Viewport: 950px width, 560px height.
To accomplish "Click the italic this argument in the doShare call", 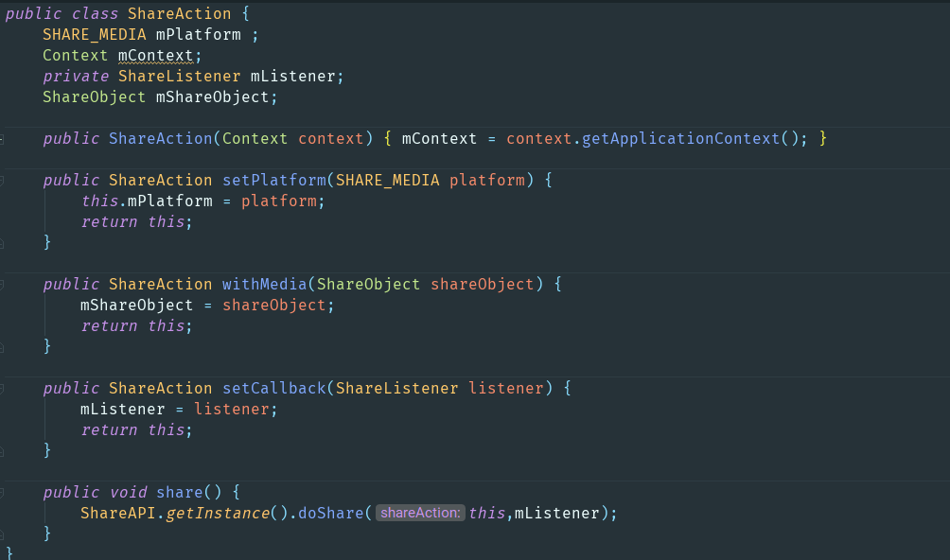I will (486, 514).
